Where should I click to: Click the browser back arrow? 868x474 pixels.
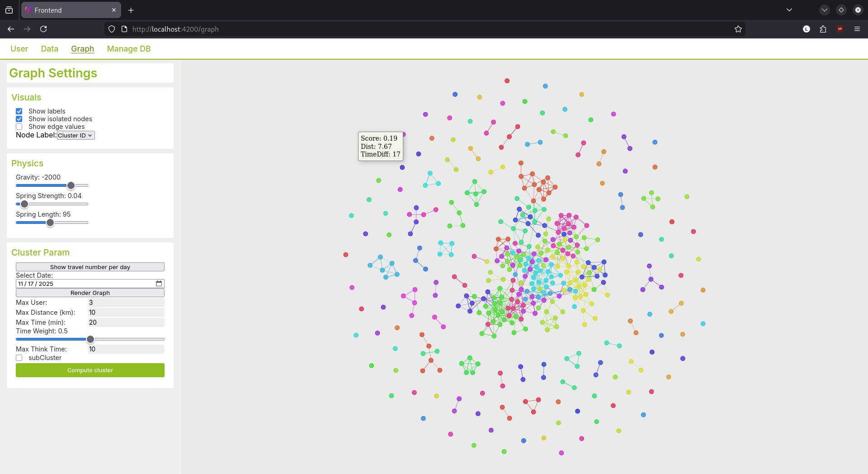click(x=11, y=29)
